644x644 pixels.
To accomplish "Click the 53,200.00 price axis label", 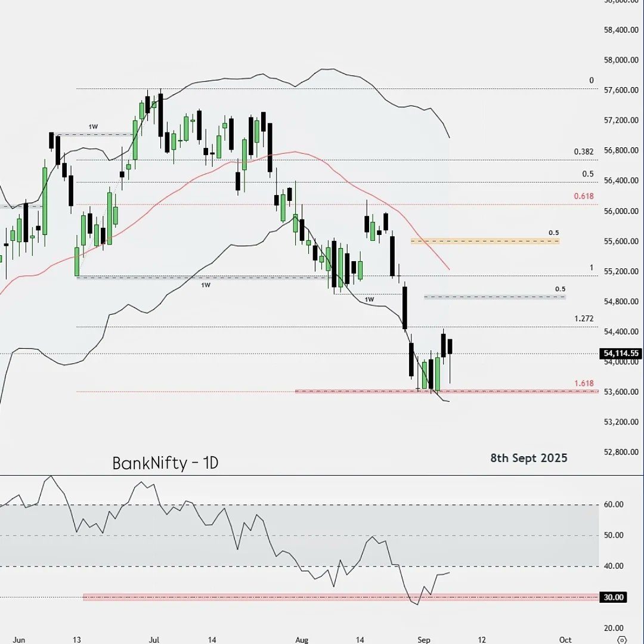I will 621,422.
